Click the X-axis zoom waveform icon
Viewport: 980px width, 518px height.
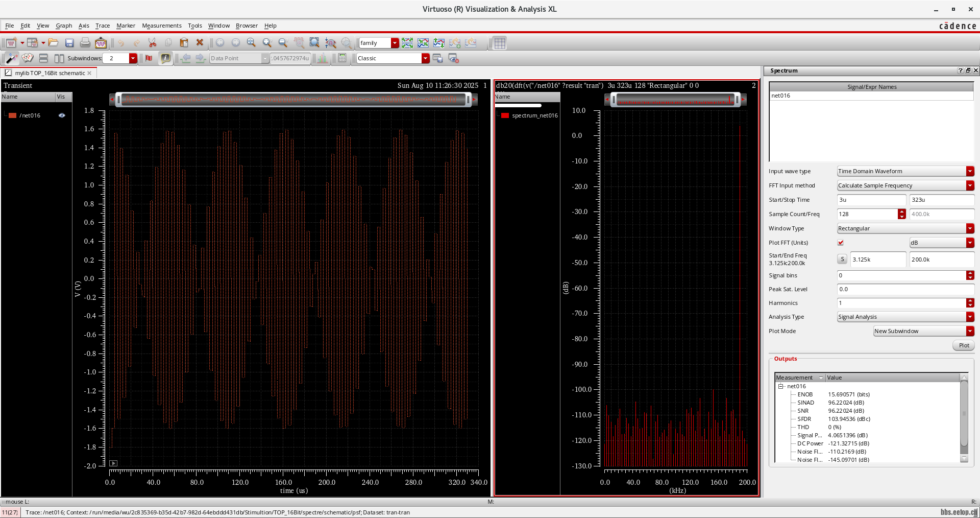coord(330,43)
